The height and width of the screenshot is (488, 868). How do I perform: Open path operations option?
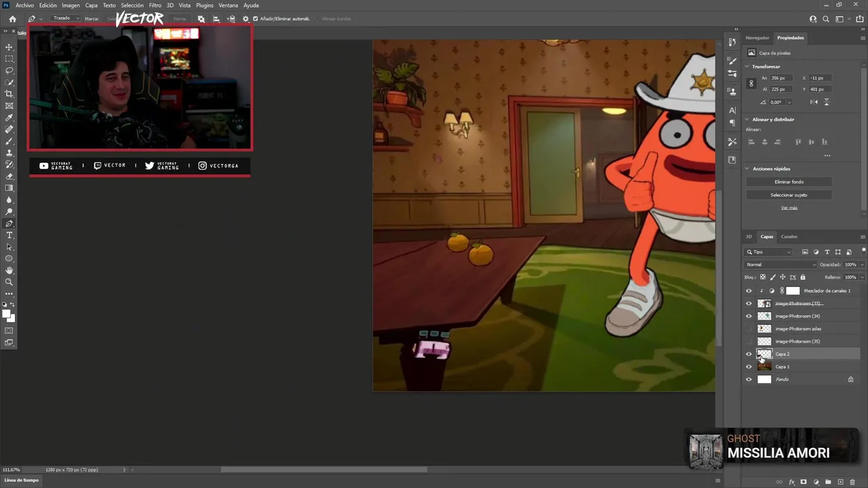tap(201, 19)
